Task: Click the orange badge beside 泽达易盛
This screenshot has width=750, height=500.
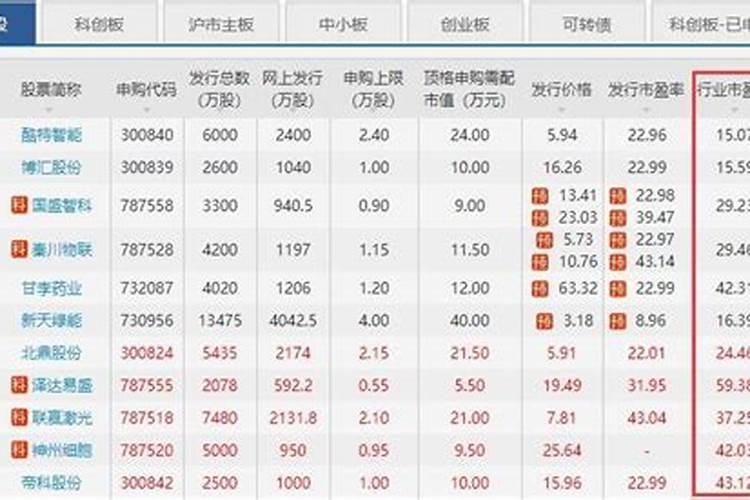Action: (x=19, y=385)
